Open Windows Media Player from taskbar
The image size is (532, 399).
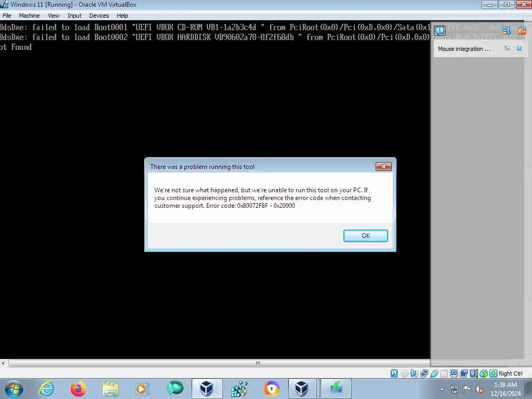pyautogui.click(x=141, y=389)
